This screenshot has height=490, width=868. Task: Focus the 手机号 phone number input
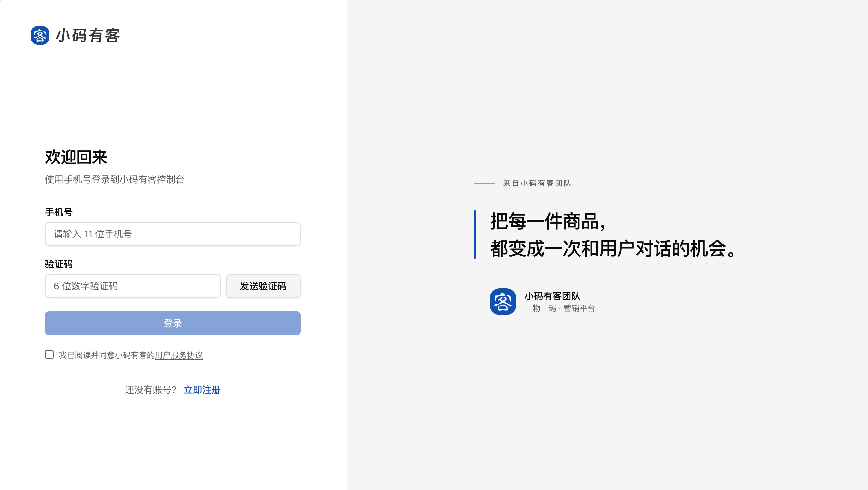[173, 234]
